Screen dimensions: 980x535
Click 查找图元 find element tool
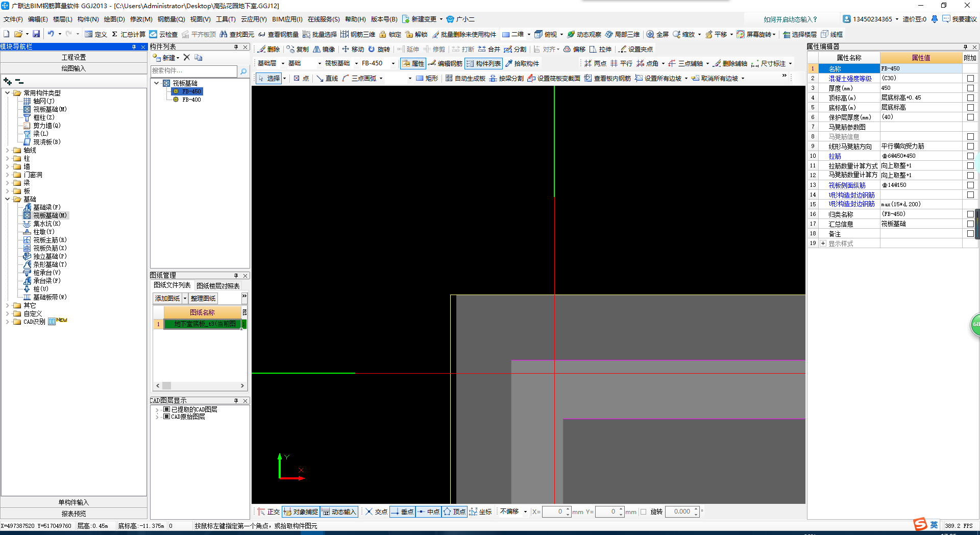coord(237,34)
